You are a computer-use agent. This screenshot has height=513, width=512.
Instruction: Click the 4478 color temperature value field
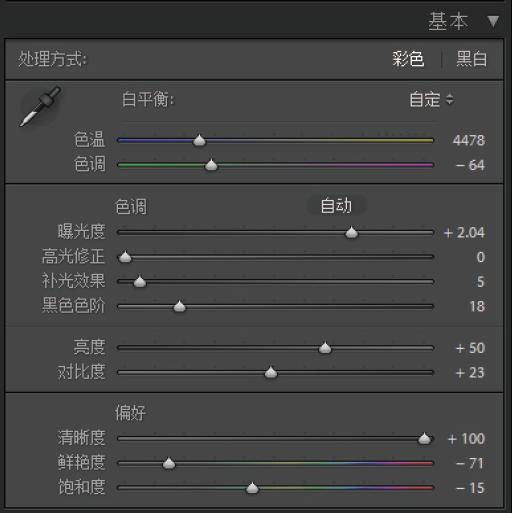tap(468, 140)
